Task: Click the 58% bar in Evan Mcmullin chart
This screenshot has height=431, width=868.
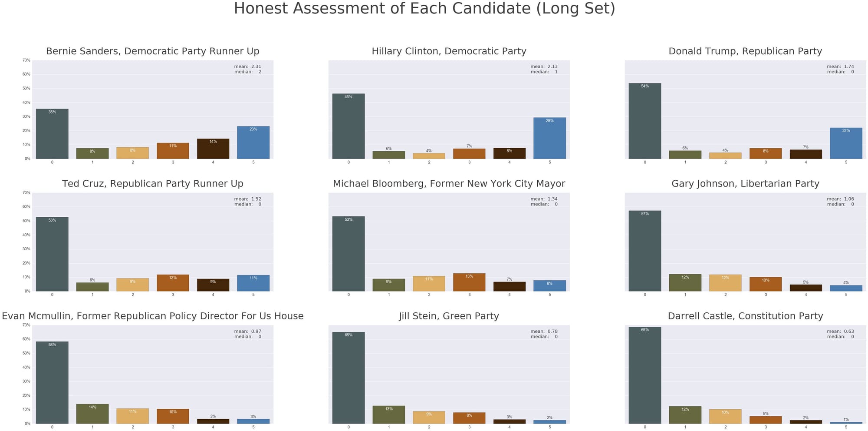Action: tap(52, 382)
